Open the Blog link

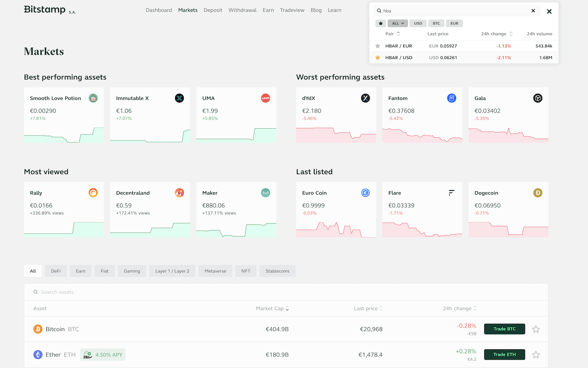click(316, 10)
